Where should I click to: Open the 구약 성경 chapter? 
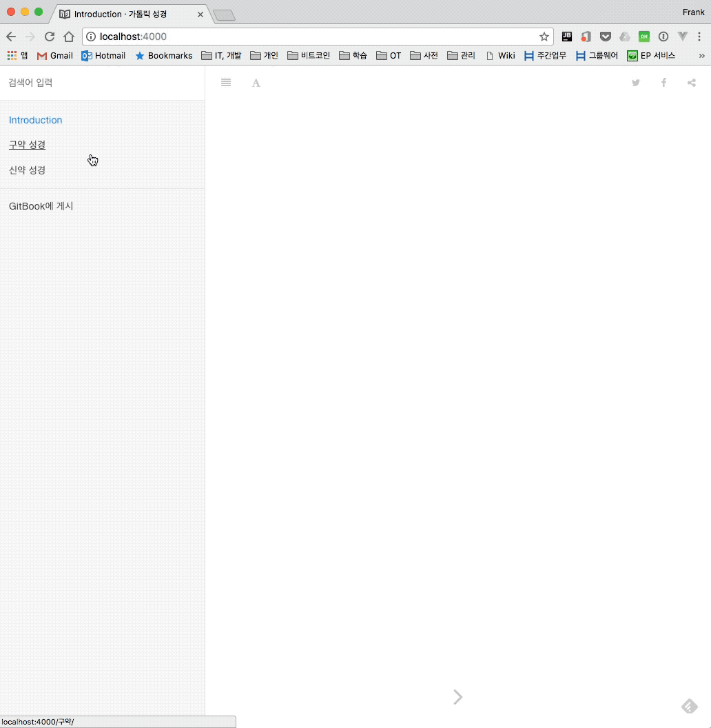coord(28,145)
